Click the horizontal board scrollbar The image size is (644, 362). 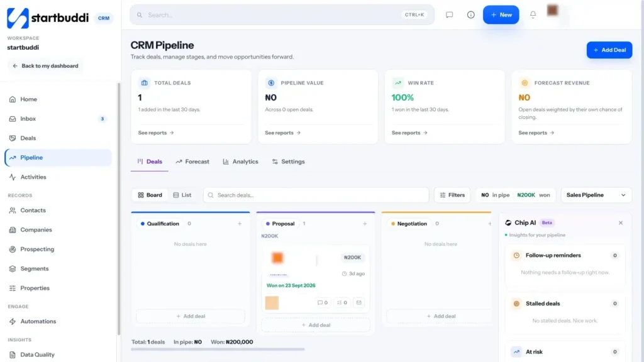[x=218, y=349]
